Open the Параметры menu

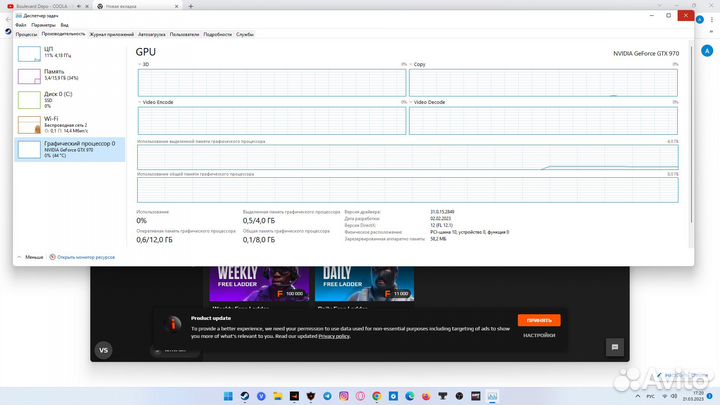[43, 25]
